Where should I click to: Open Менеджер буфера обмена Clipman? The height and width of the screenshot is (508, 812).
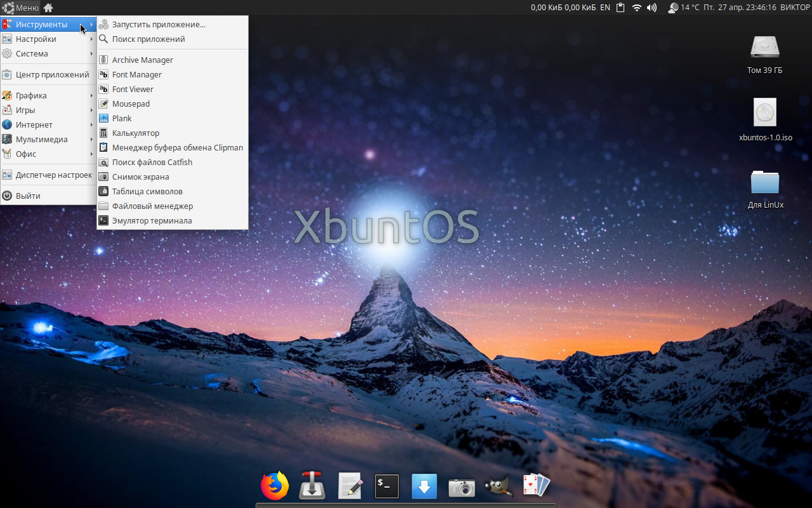click(x=172, y=147)
